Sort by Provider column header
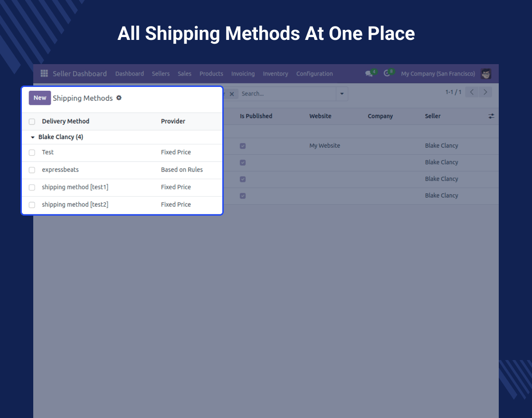 (173, 121)
